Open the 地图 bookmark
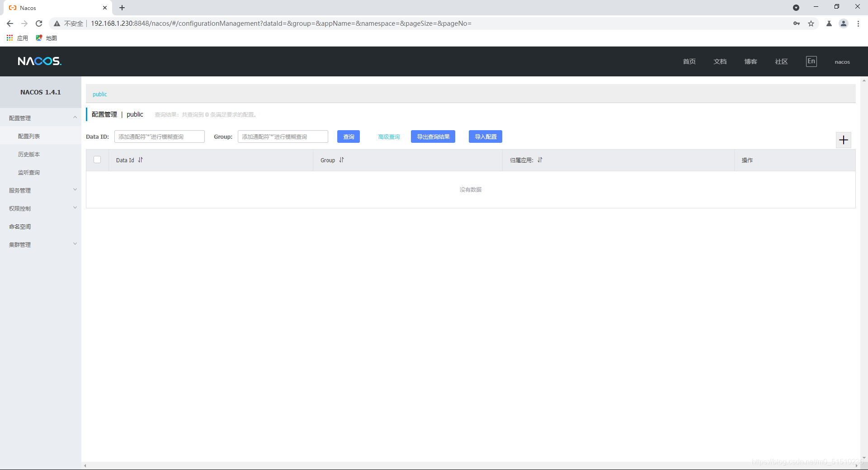 [x=46, y=38]
